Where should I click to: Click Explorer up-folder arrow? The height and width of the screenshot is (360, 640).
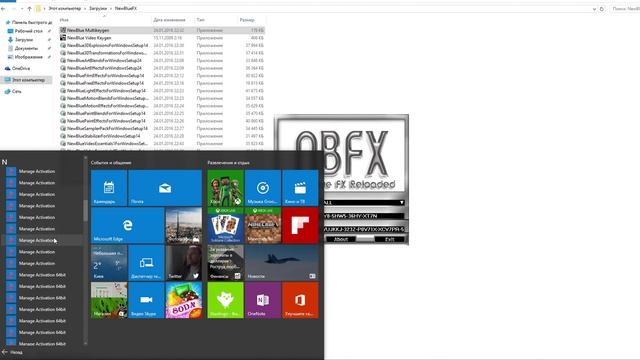(29, 9)
